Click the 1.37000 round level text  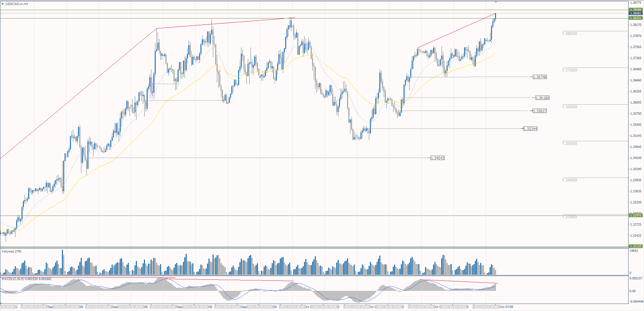click(570, 70)
